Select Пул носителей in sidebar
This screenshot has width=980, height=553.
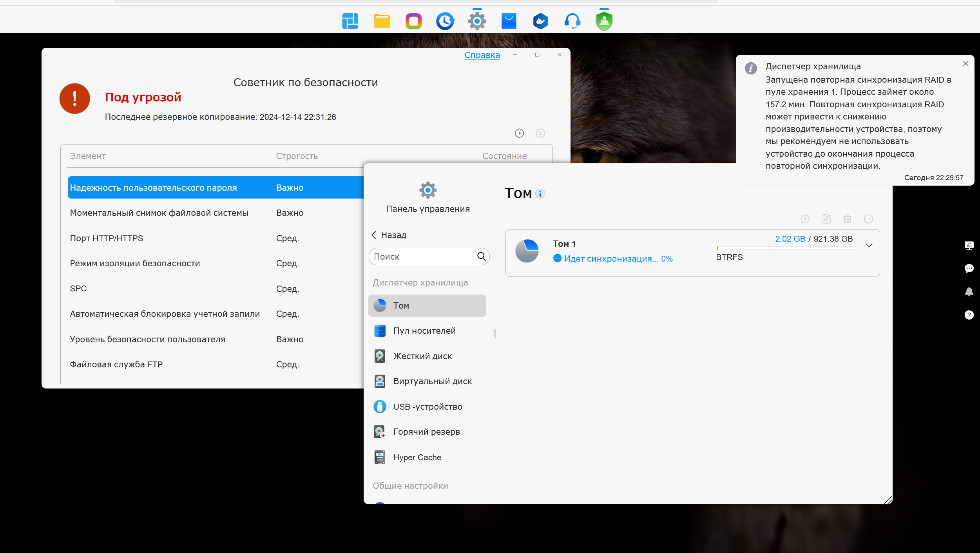point(424,331)
